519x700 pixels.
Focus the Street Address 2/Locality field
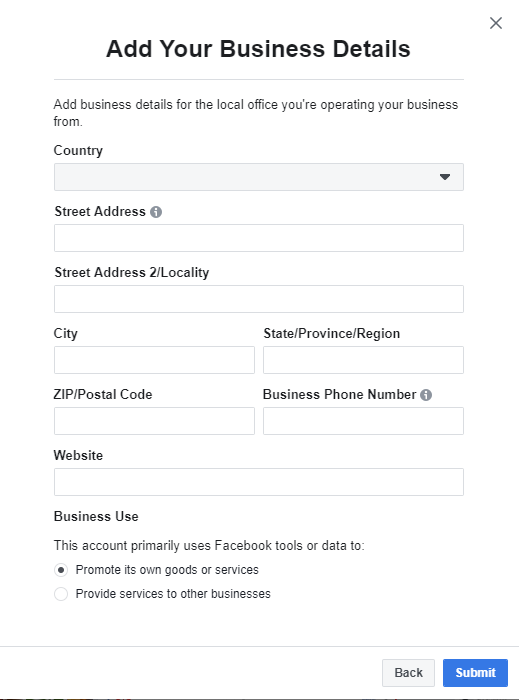[x=259, y=299]
